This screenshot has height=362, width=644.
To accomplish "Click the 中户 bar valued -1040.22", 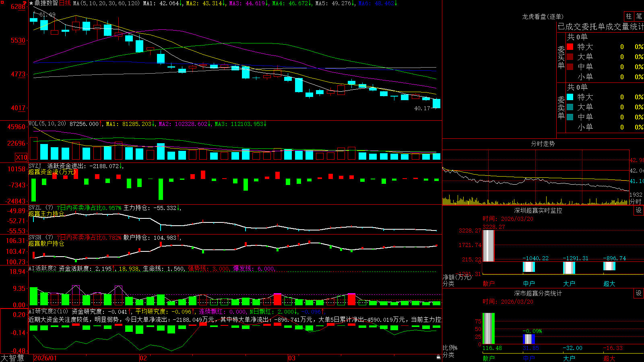I will 528,266.
